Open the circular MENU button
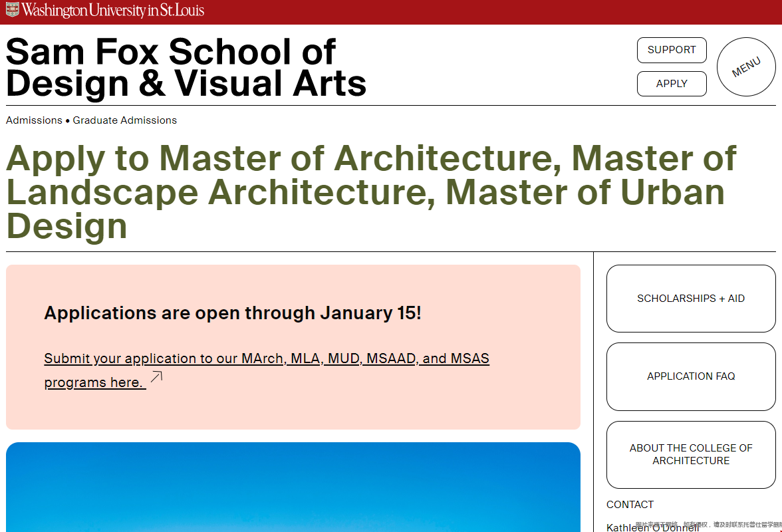782x532 pixels. (x=746, y=67)
